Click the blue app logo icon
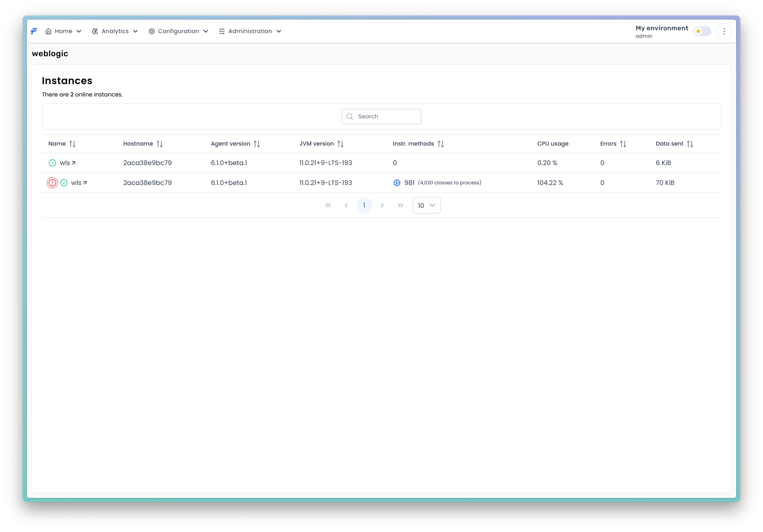The image size is (763, 532). pos(34,31)
